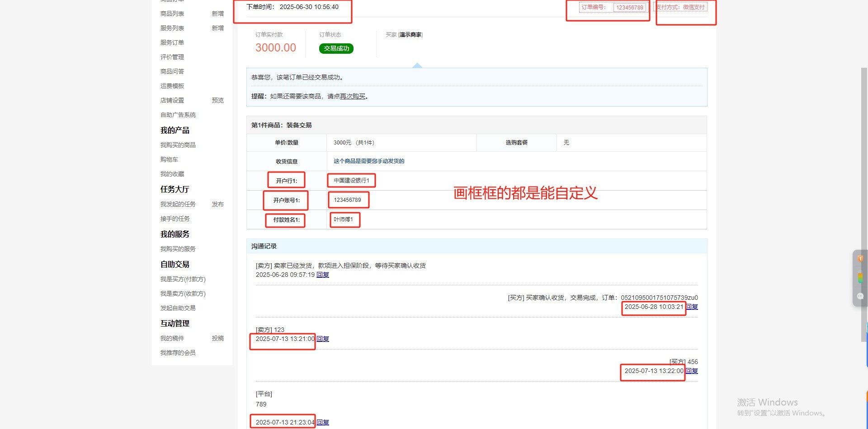Click the buyer name 演示商家
868x429 pixels.
click(410, 35)
